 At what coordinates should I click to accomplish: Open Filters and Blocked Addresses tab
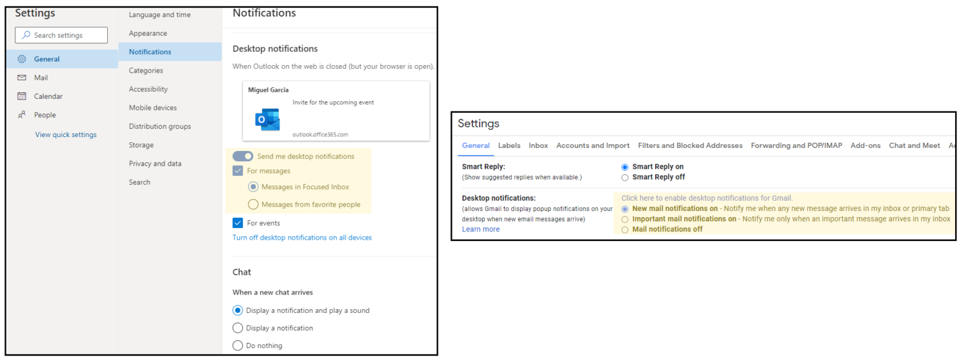click(690, 145)
